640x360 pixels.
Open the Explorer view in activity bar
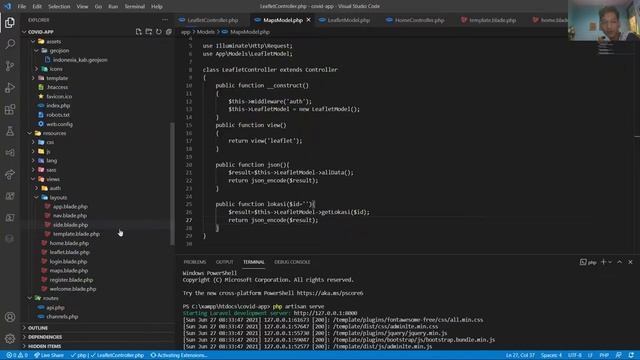(10, 23)
